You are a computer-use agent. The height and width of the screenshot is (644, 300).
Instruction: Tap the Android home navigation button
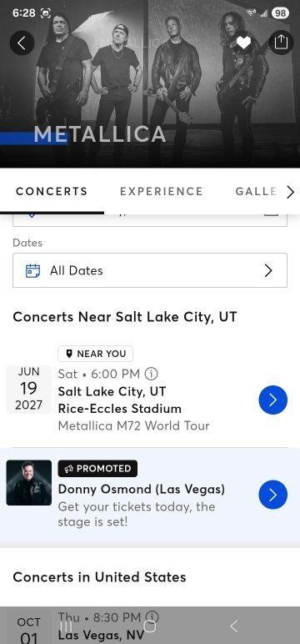(150, 626)
